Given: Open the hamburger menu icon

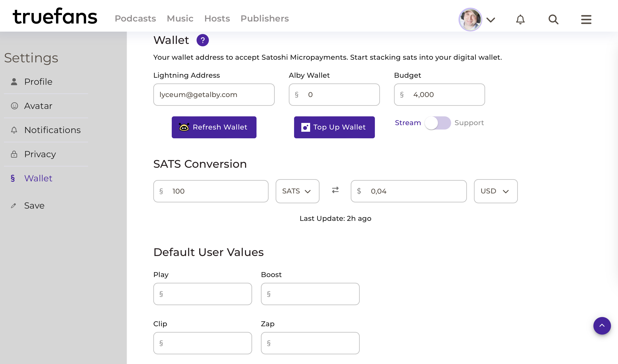Looking at the screenshot, I should point(586,19).
